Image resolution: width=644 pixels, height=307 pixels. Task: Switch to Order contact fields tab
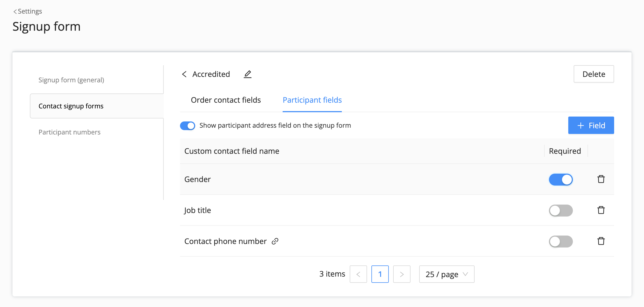click(226, 100)
